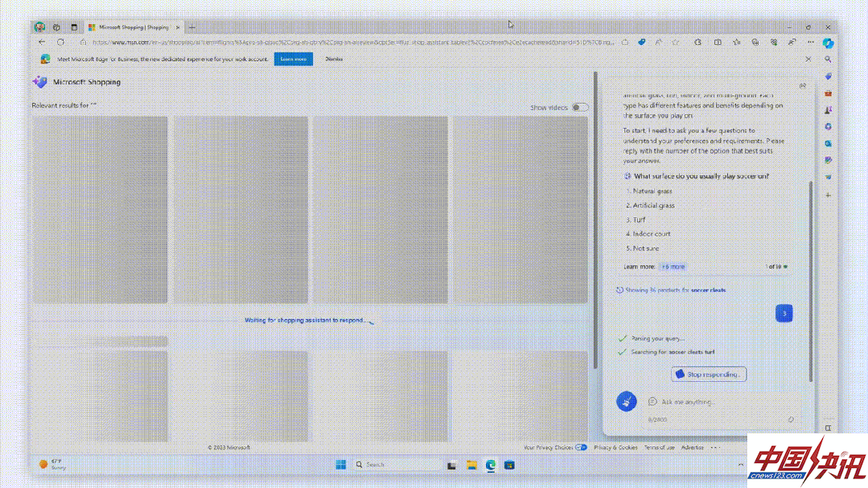Open the Settings and more menu
Screen dimensions: 868x488
[x=810, y=42]
